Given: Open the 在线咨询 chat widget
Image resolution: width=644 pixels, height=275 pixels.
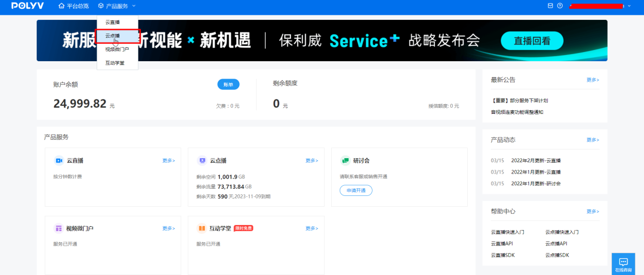Looking at the screenshot, I should point(623,264).
